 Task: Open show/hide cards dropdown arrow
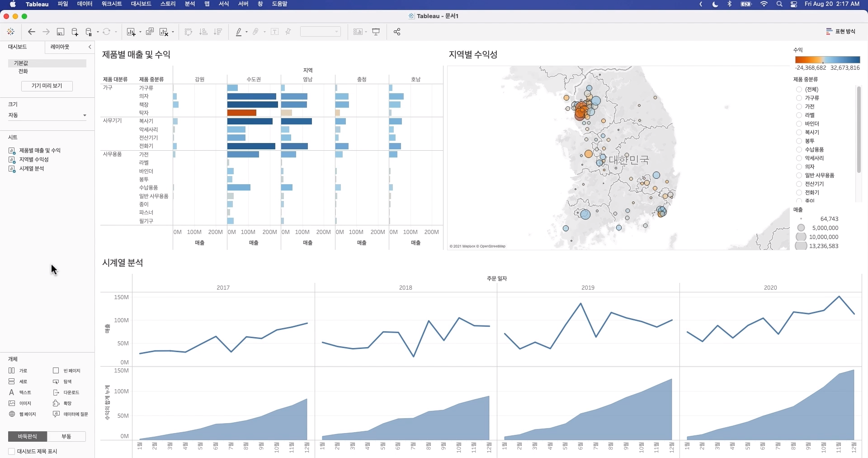coord(366,32)
